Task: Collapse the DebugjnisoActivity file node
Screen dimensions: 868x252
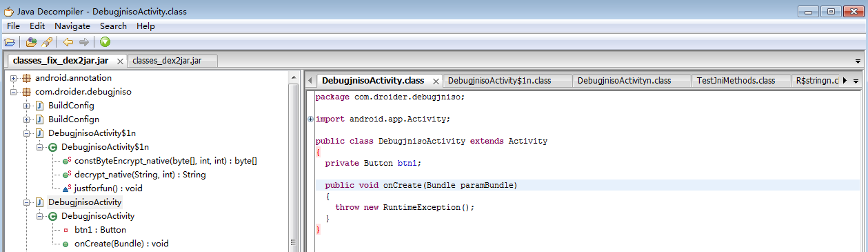Action: 26,202
